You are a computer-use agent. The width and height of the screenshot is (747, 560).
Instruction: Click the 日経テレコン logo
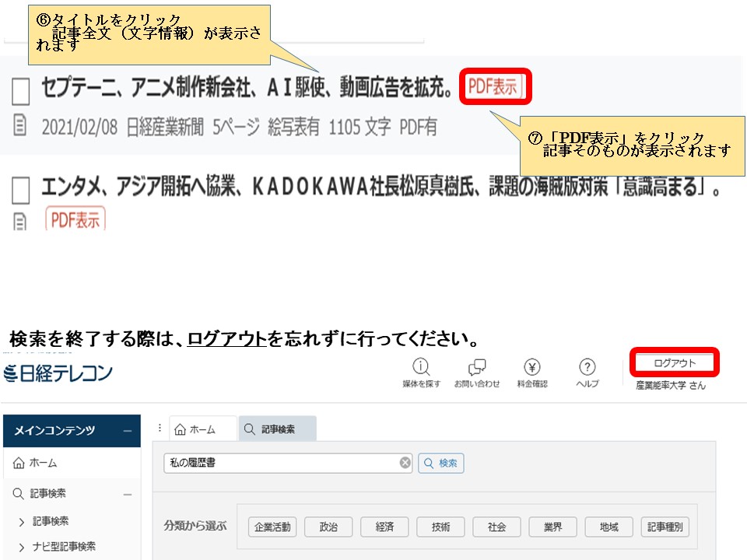pos(58,373)
